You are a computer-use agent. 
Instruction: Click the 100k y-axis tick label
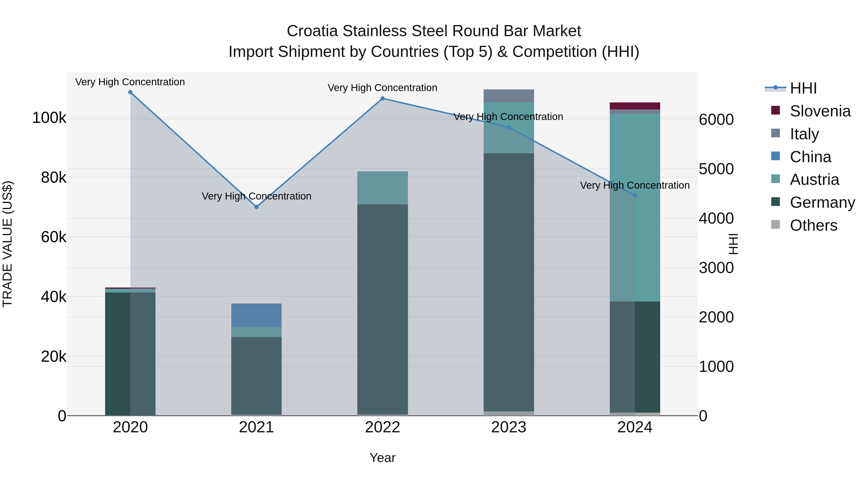click(49, 118)
